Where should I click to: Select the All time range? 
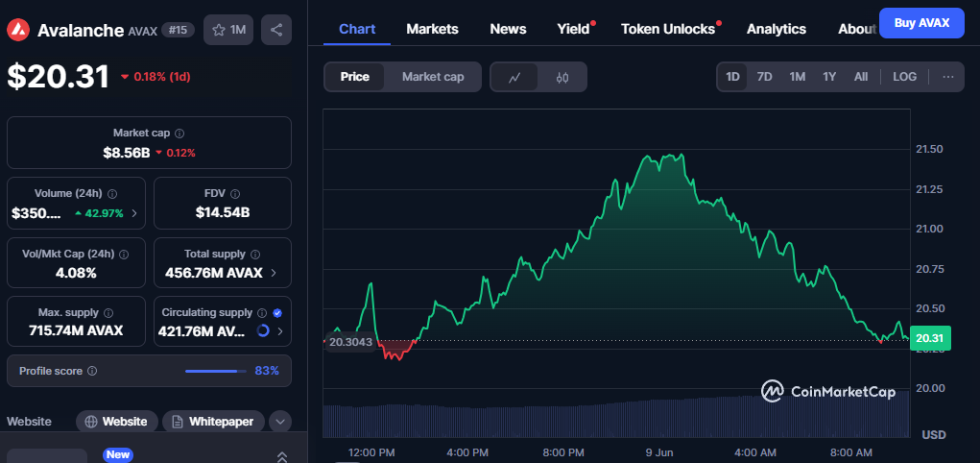(861, 77)
